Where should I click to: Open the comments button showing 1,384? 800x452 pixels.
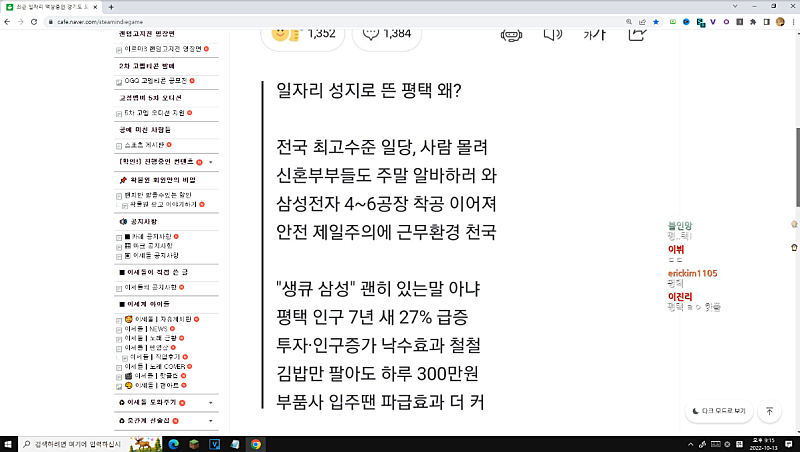pos(387,36)
